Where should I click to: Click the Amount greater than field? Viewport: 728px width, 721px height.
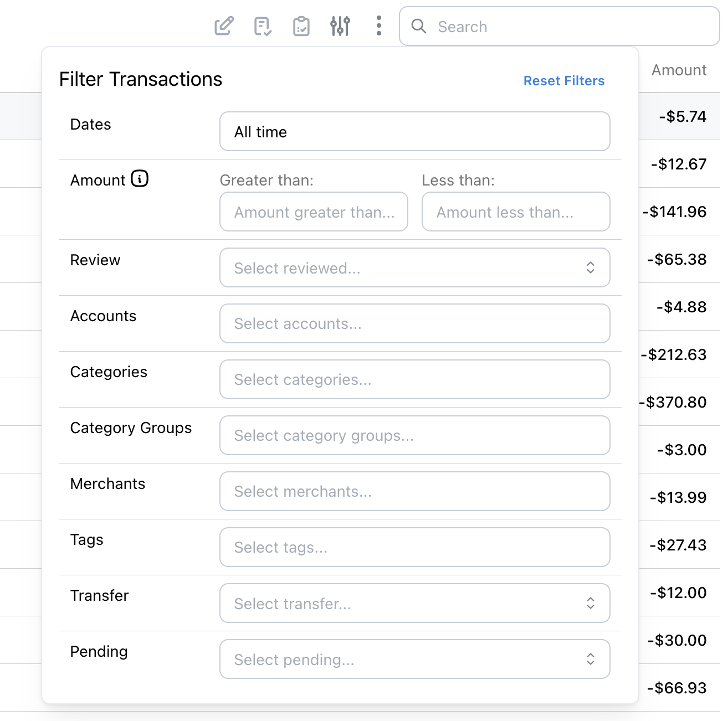click(x=314, y=212)
